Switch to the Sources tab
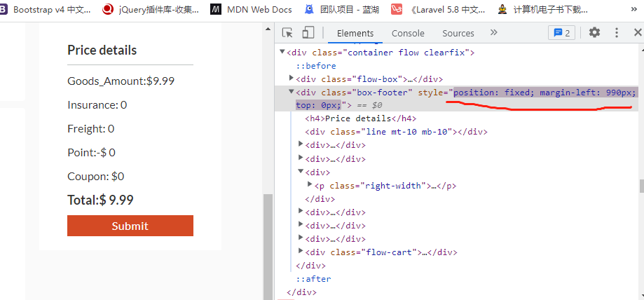This screenshot has width=644, height=300. [458, 33]
